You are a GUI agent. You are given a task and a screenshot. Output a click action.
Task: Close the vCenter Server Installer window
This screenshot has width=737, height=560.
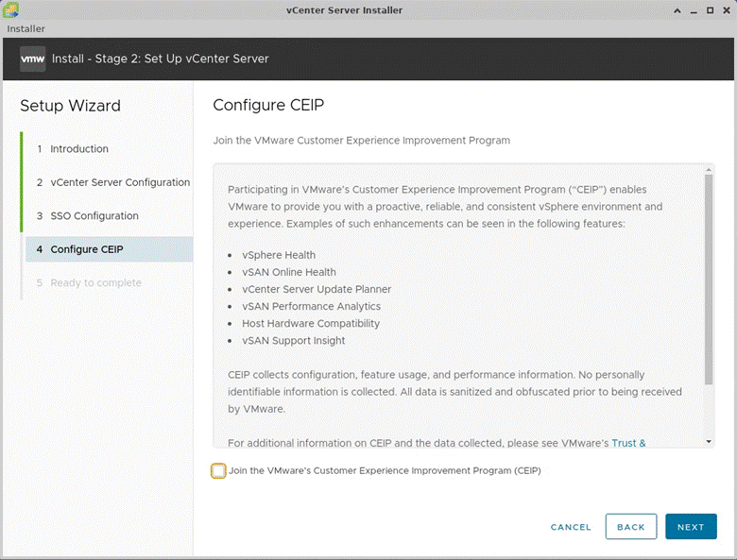click(727, 10)
